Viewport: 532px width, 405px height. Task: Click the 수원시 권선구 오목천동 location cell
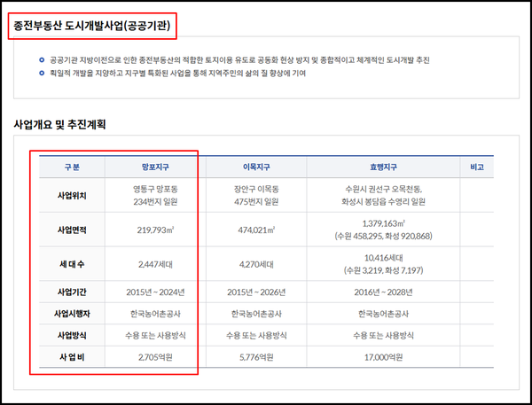383,195
